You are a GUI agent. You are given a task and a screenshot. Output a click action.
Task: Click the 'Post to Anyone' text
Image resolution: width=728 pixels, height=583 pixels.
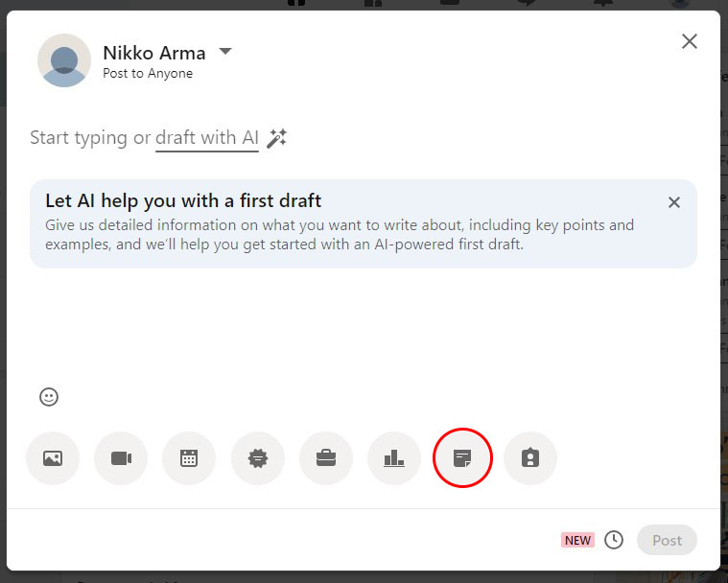pos(148,73)
